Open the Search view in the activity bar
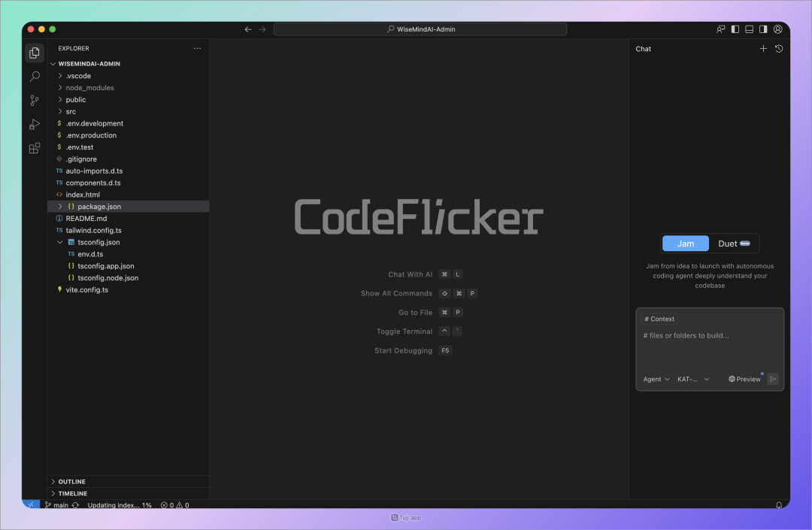The image size is (812, 530). pyautogui.click(x=34, y=76)
